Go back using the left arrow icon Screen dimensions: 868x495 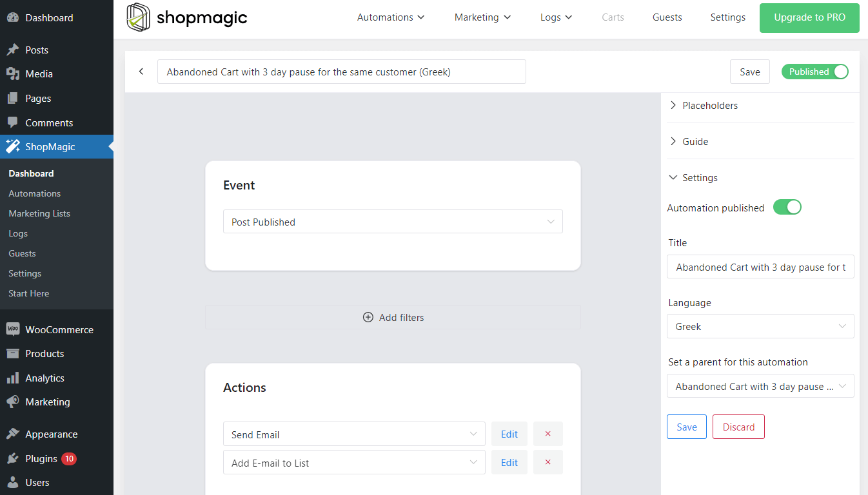coord(141,72)
